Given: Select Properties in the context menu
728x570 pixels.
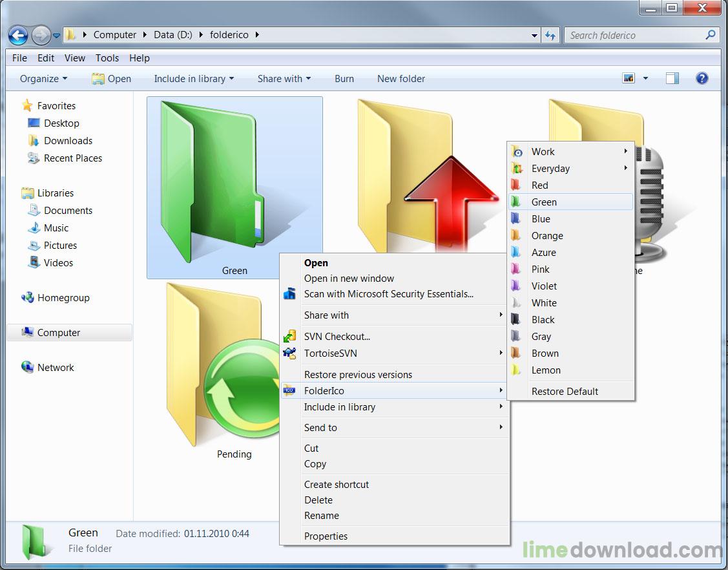Looking at the screenshot, I should pos(326,536).
